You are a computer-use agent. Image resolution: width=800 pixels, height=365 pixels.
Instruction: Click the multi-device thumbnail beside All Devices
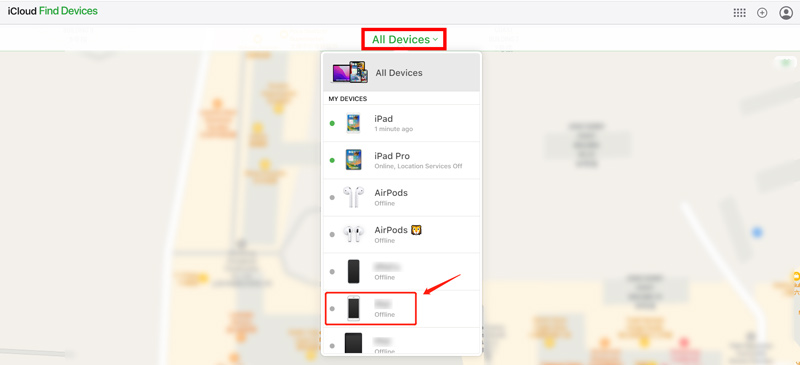click(x=349, y=72)
